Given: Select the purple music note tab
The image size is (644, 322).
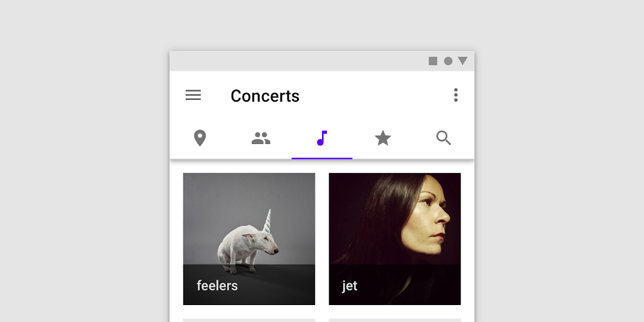Looking at the screenshot, I should click(x=322, y=139).
